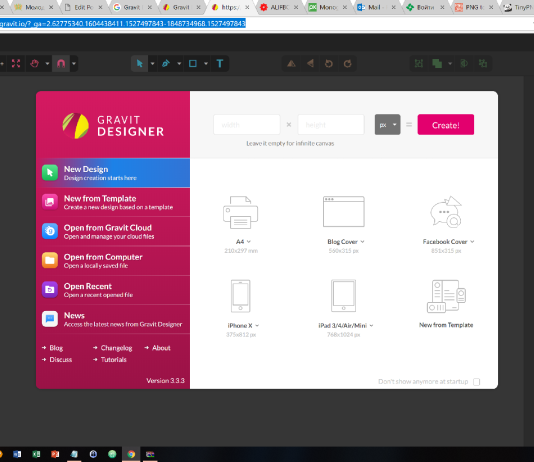Click the Create! button
534x462 pixels.
[x=445, y=125]
